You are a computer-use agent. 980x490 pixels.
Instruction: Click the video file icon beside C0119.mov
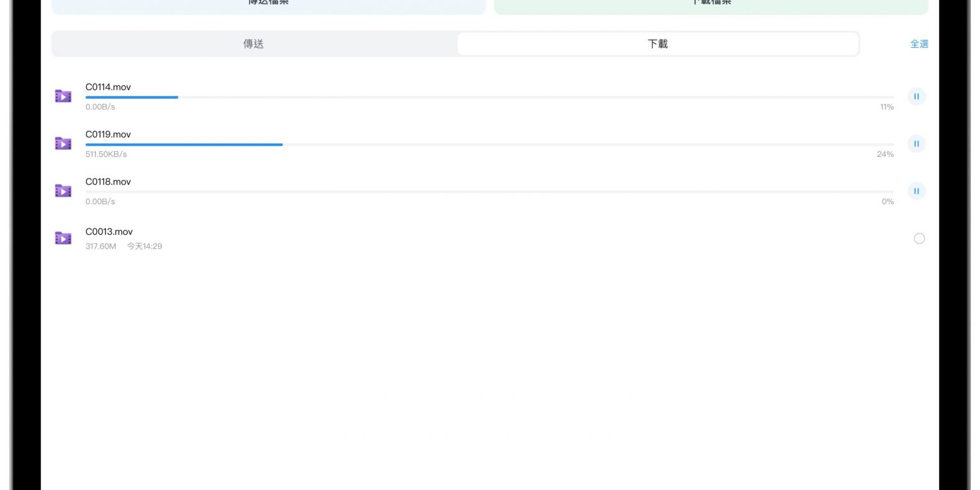[x=63, y=144]
